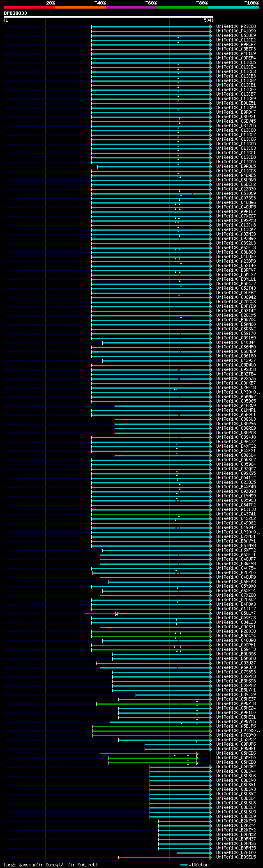Viewport: 263px width, 868px height.
Task: Click the cyan alignment bar for UniRef100_B0FM52
Action: [x=185, y=835]
